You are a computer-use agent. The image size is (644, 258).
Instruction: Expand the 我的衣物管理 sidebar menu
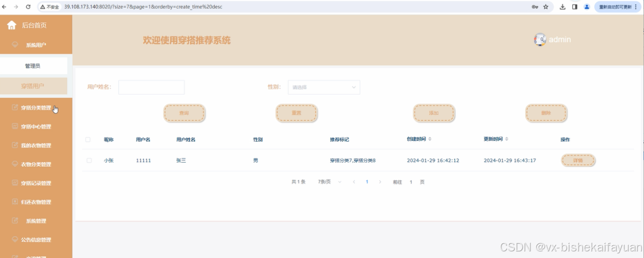36,145
